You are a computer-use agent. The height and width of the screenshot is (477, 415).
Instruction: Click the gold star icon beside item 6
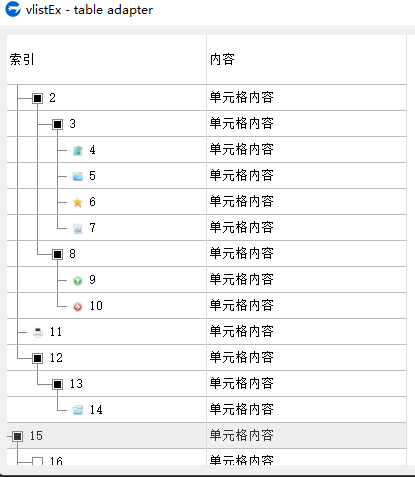(x=78, y=202)
